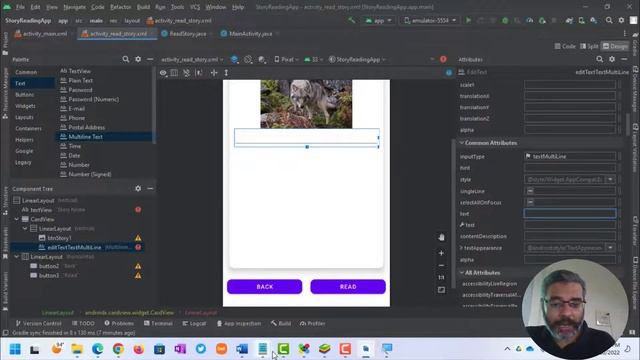Open Pixel device dropdown
640x360 pixels.
287,60
